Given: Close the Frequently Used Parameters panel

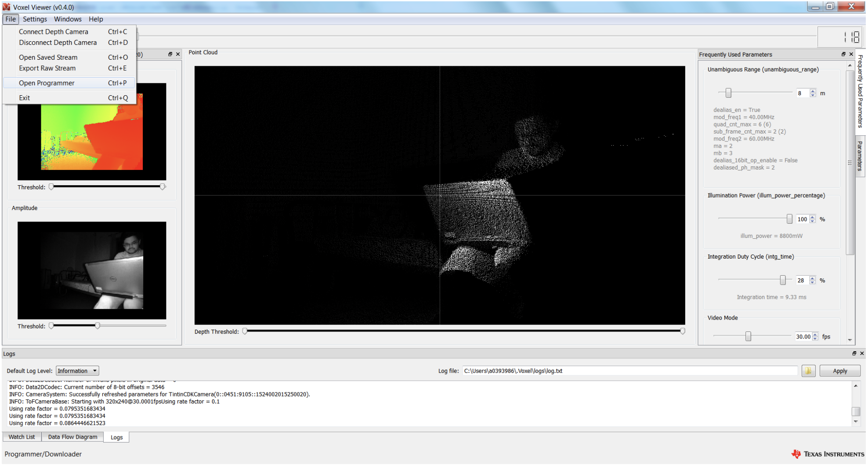Looking at the screenshot, I should pyautogui.click(x=851, y=54).
